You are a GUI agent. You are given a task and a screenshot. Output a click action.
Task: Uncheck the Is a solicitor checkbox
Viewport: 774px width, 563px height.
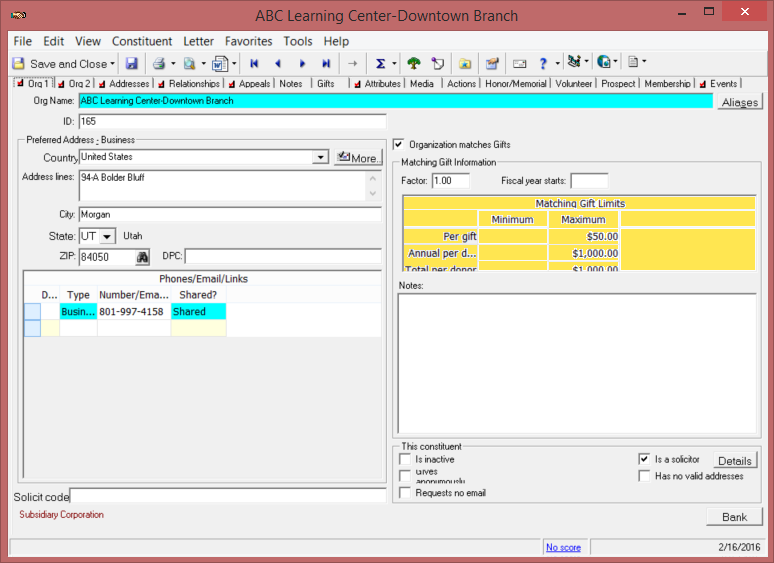[644, 459]
